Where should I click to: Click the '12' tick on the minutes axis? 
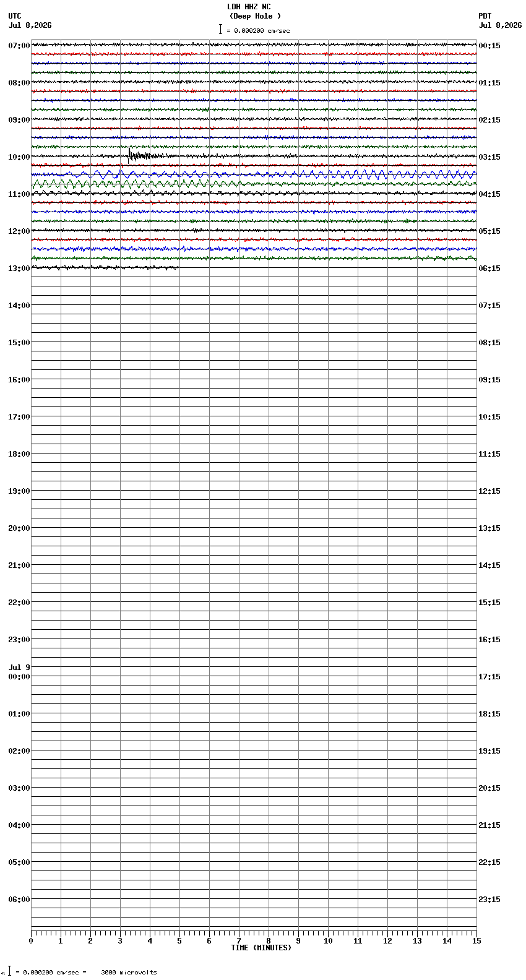[387, 941]
